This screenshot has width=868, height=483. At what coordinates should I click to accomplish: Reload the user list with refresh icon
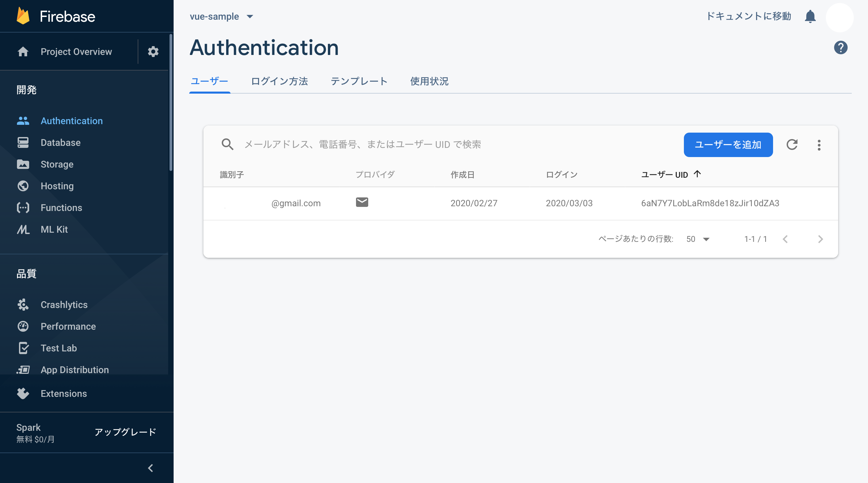(x=792, y=145)
